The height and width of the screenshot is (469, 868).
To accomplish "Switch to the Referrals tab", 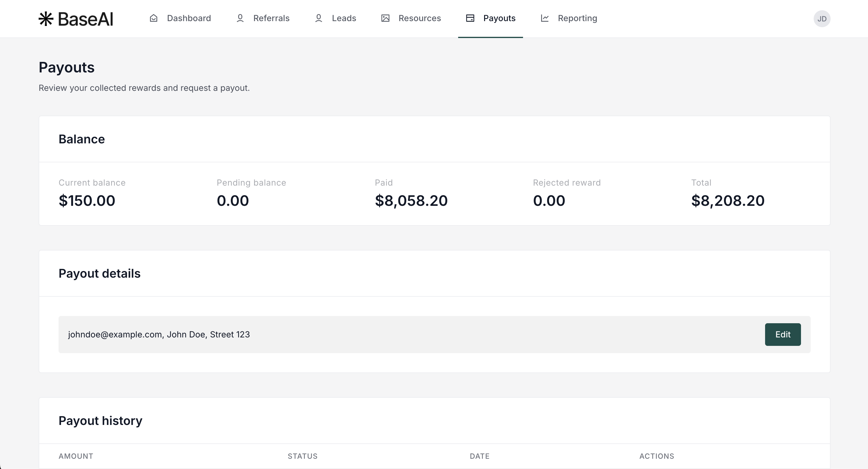I will coord(271,18).
